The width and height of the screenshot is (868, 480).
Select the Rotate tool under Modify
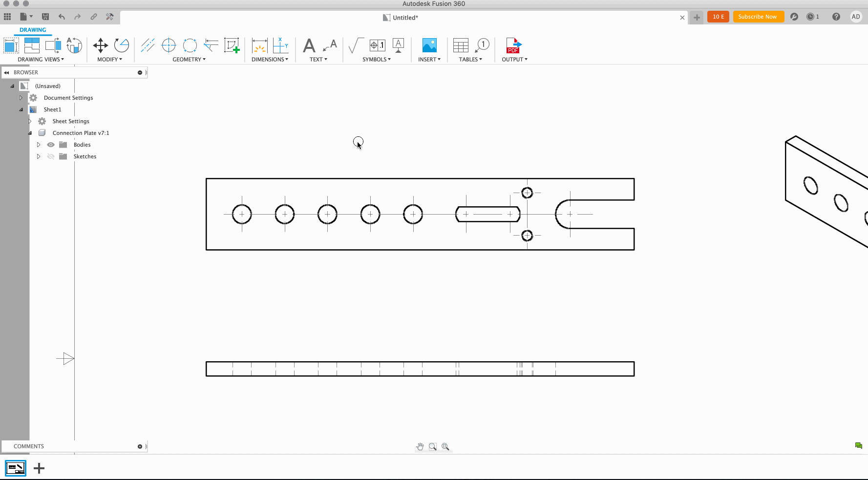(121, 45)
